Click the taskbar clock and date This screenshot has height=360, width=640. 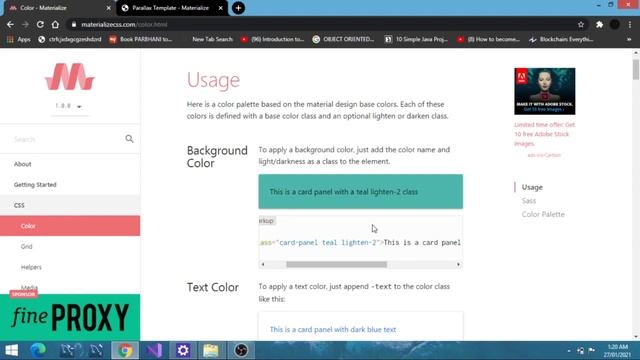618,351
